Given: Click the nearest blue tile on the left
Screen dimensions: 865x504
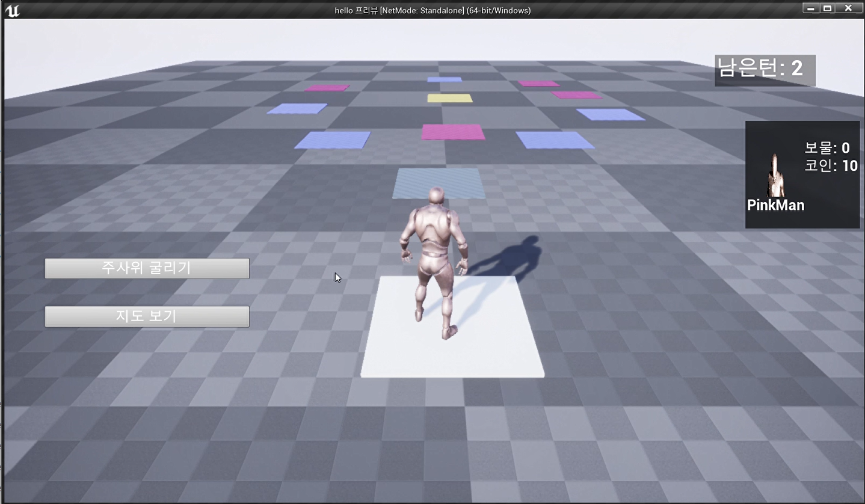Looking at the screenshot, I should pos(333,140).
